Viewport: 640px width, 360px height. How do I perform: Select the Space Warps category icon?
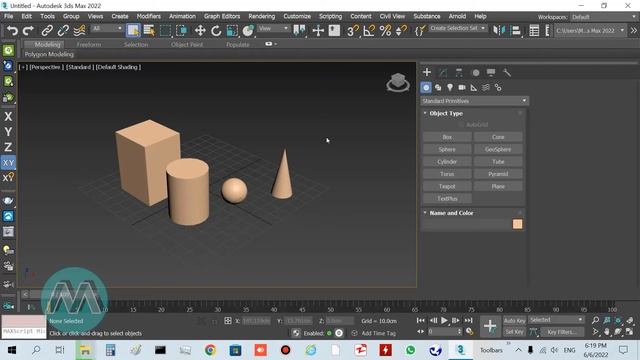click(486, 87)
